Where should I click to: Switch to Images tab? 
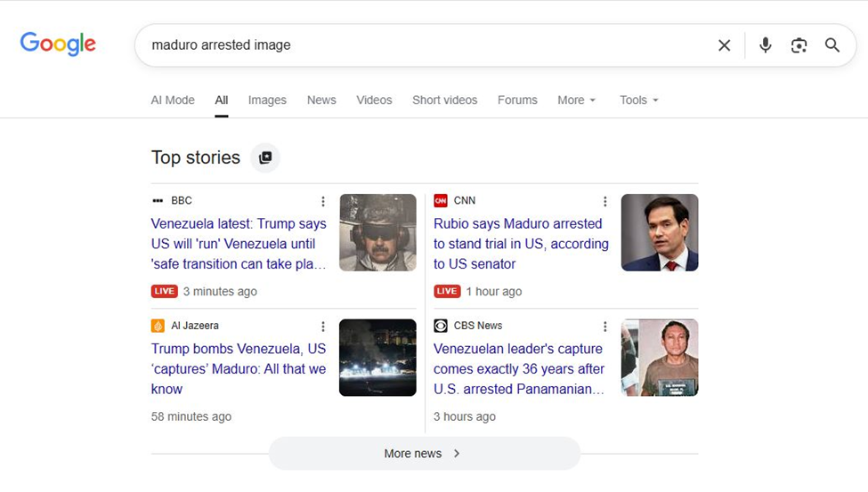(267, 101)
